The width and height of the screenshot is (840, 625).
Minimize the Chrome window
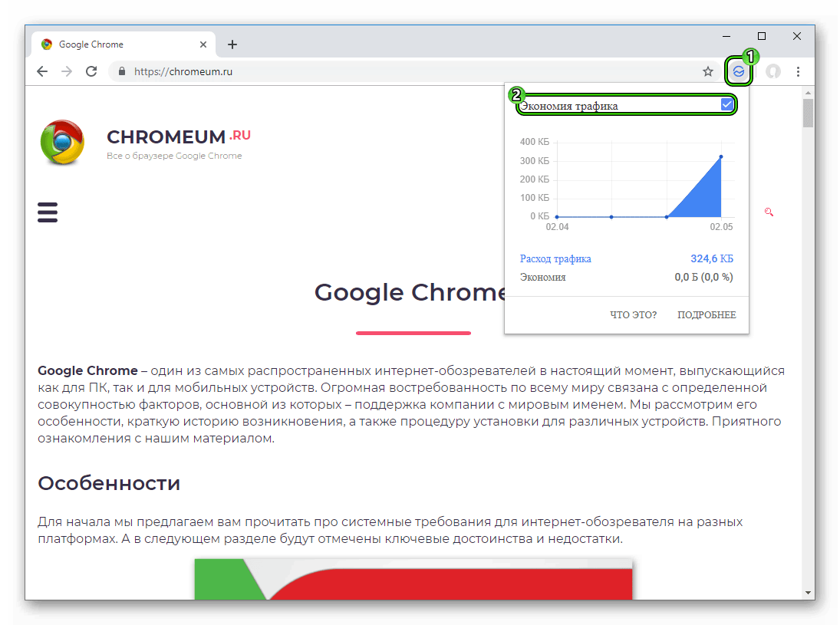tap(726, 36)
